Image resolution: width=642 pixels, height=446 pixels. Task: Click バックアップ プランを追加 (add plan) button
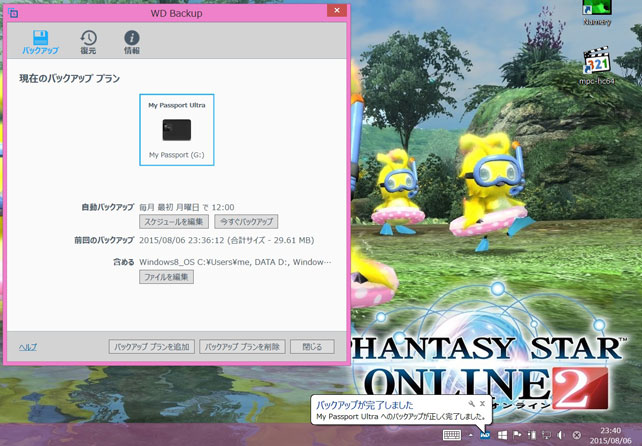[151, 347]
